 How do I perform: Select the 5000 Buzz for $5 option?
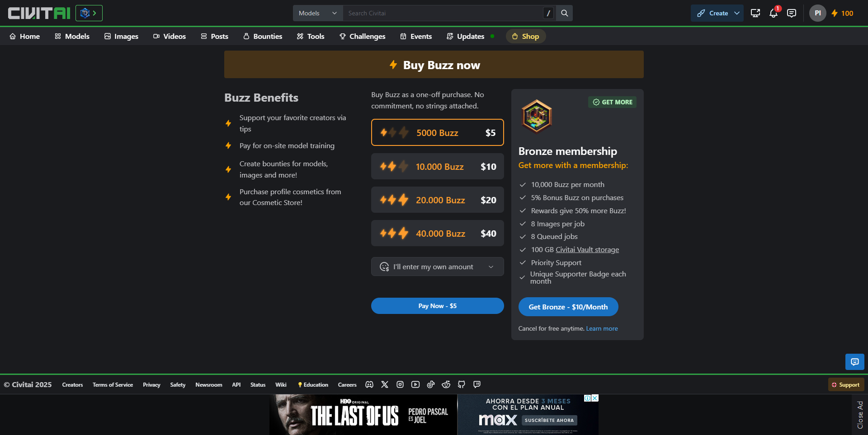point(438,132)
